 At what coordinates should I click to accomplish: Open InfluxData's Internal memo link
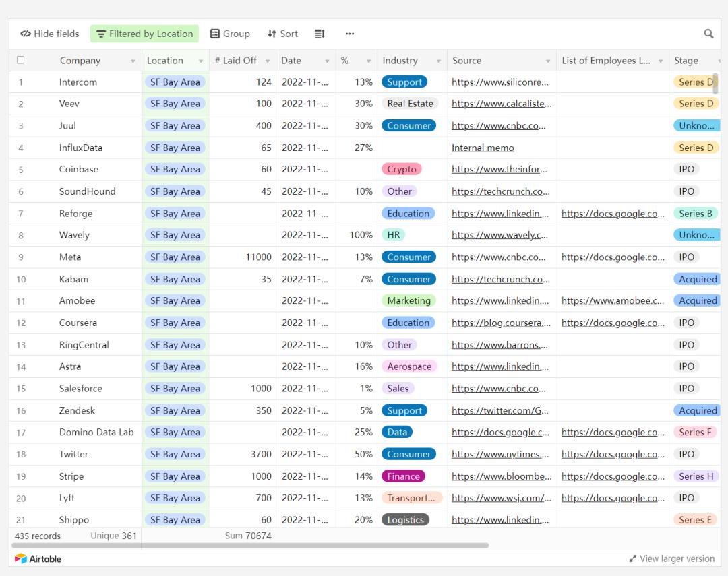point(483,148)
